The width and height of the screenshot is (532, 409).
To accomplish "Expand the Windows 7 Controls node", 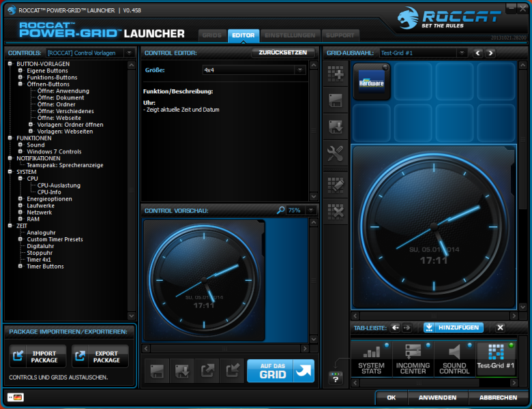I will click(x=20, y=151).
